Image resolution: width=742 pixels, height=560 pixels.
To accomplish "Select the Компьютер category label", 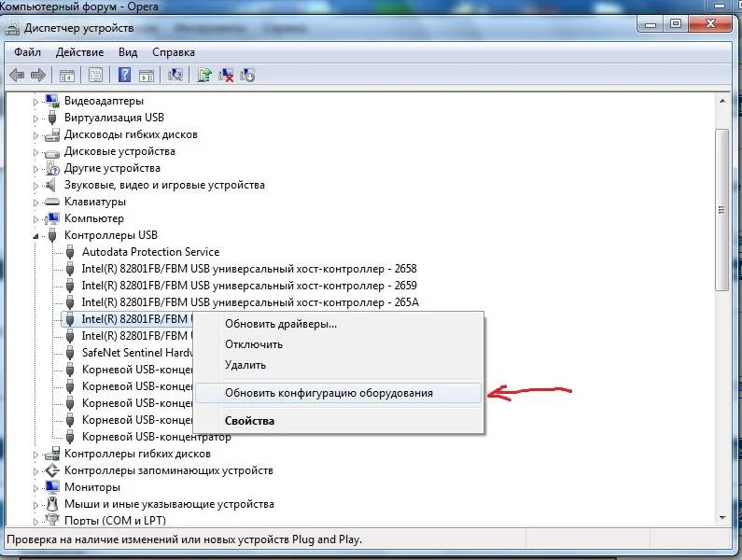I will [93, 218].
